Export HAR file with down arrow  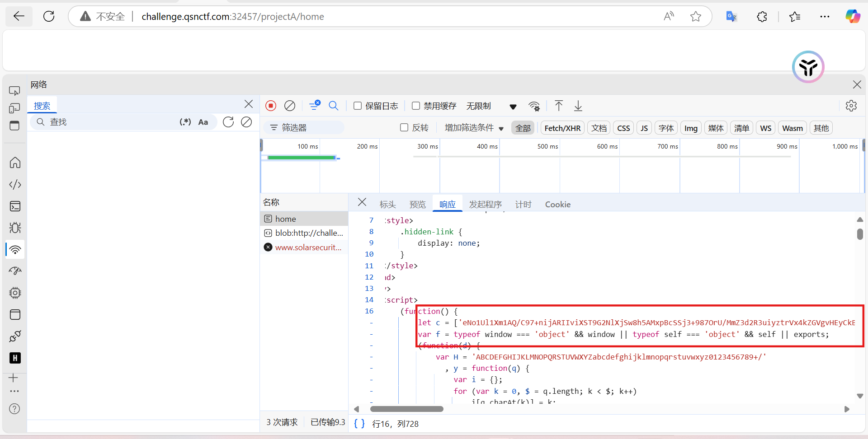coord(578,106)
